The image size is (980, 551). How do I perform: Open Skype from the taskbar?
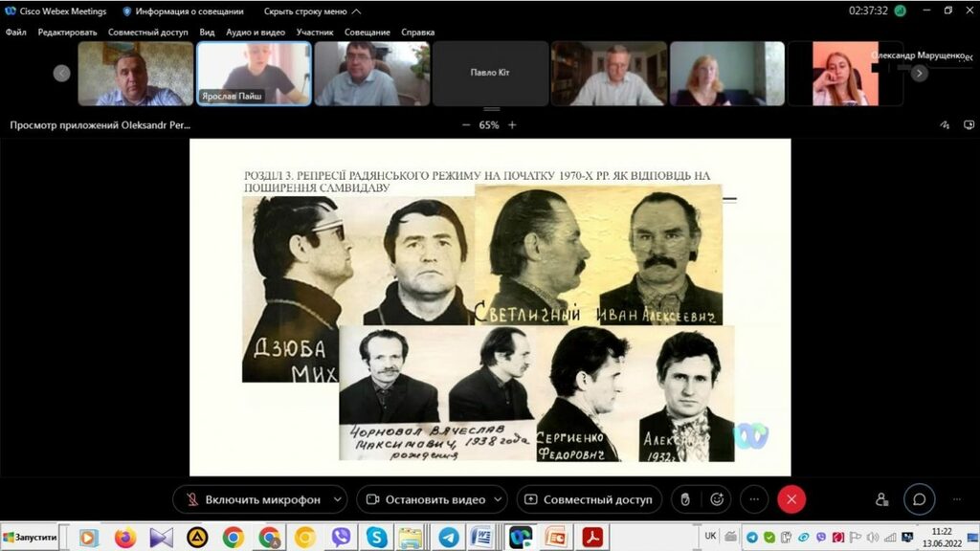point(376,538)
